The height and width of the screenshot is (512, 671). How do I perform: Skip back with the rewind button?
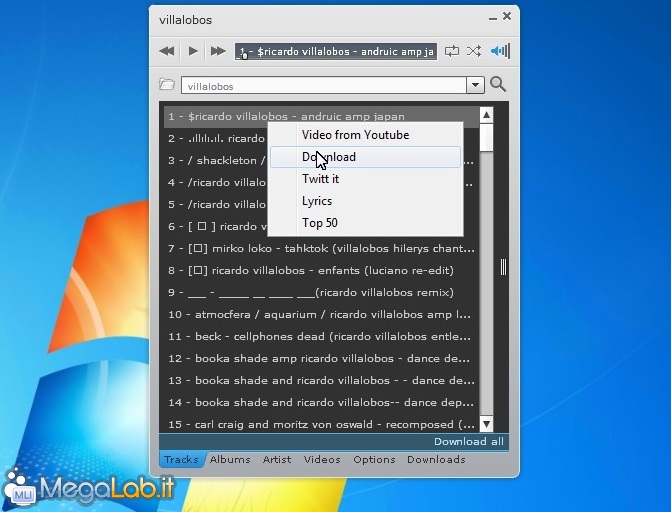[x=167, y=51]
